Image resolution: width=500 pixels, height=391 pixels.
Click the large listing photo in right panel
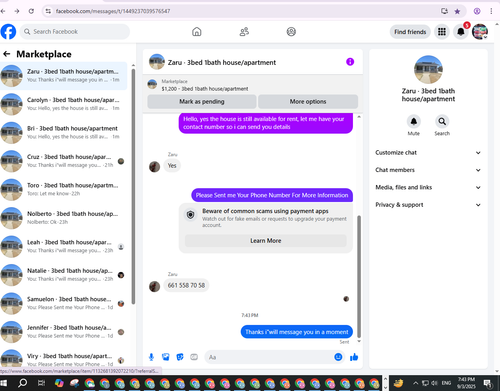(428, 69)
